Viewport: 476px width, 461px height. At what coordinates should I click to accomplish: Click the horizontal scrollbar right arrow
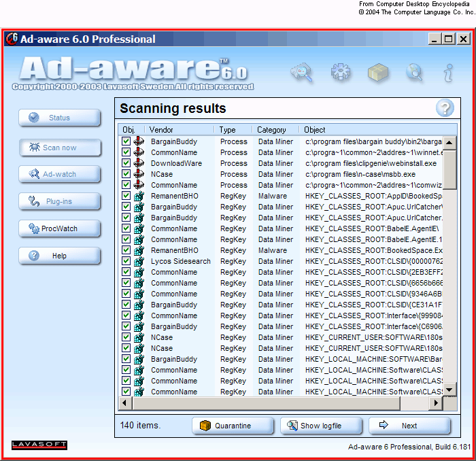436,403
